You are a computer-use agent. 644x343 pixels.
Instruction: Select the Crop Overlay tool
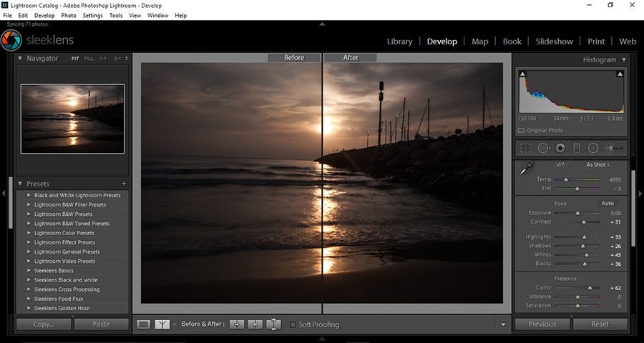(x=526, y=148)
